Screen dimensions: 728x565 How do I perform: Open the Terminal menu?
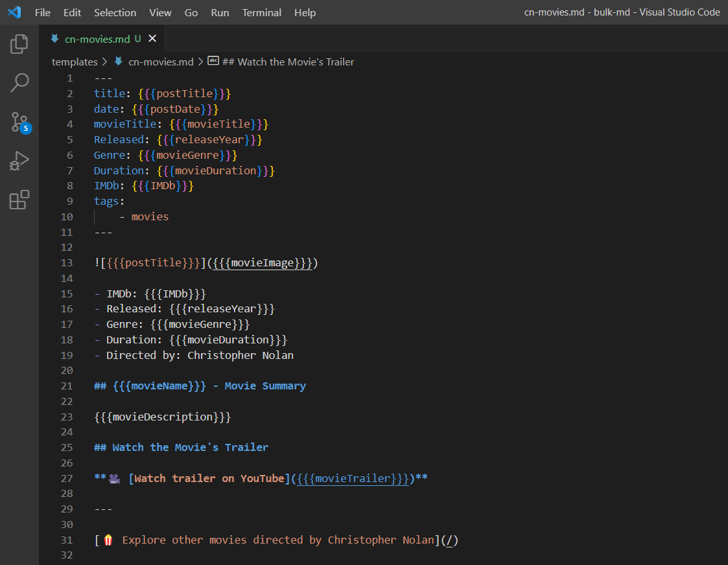tap(261, 12)
